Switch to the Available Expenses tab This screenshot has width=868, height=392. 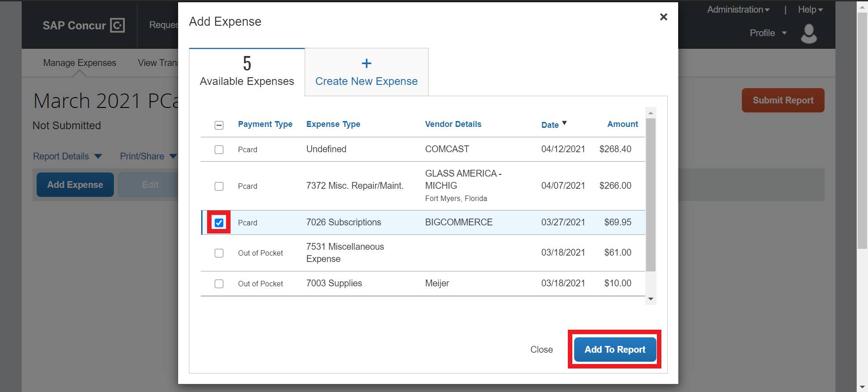(247, 72)
